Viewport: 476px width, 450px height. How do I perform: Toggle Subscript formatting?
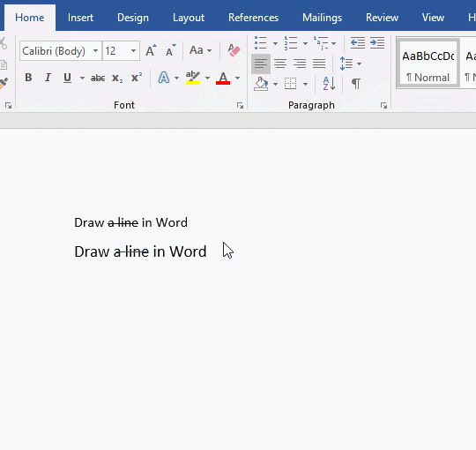click(117, 79)
